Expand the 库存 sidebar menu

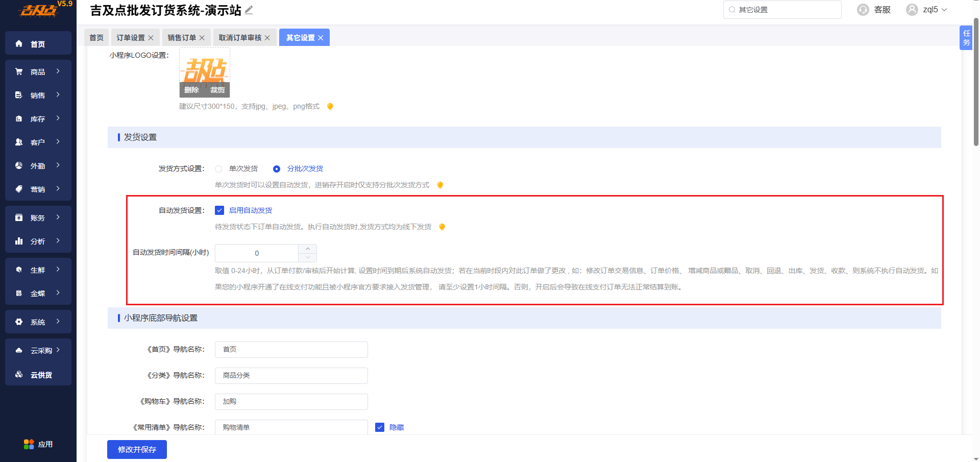click(58, 118)
